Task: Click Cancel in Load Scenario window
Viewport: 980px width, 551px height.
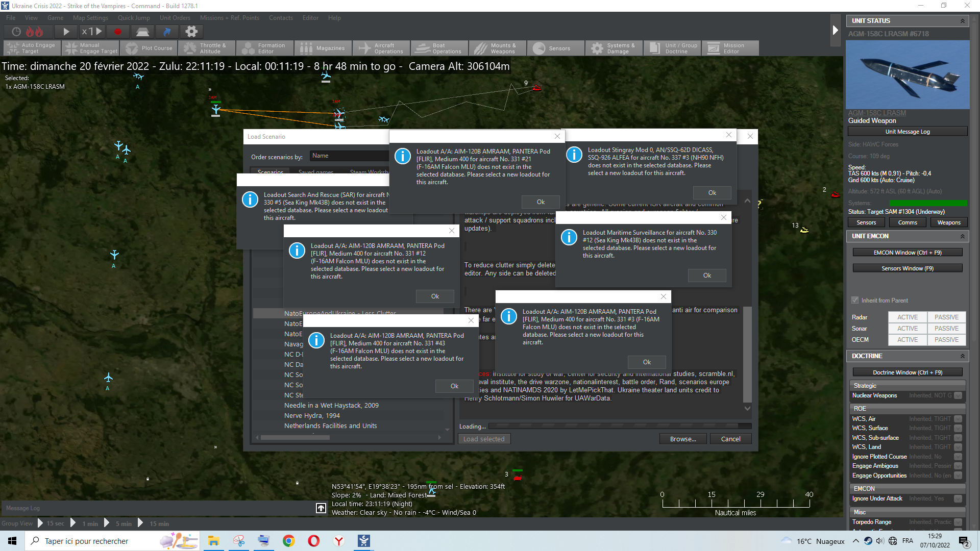Action: point(730,439)
